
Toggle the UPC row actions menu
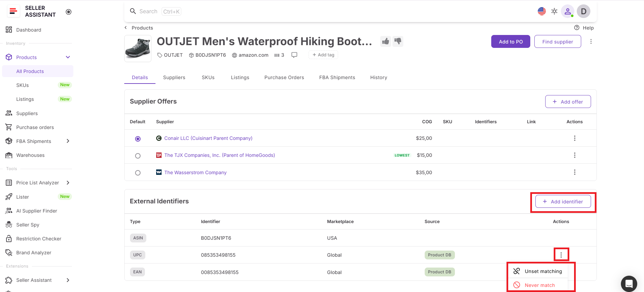(561, 255)
